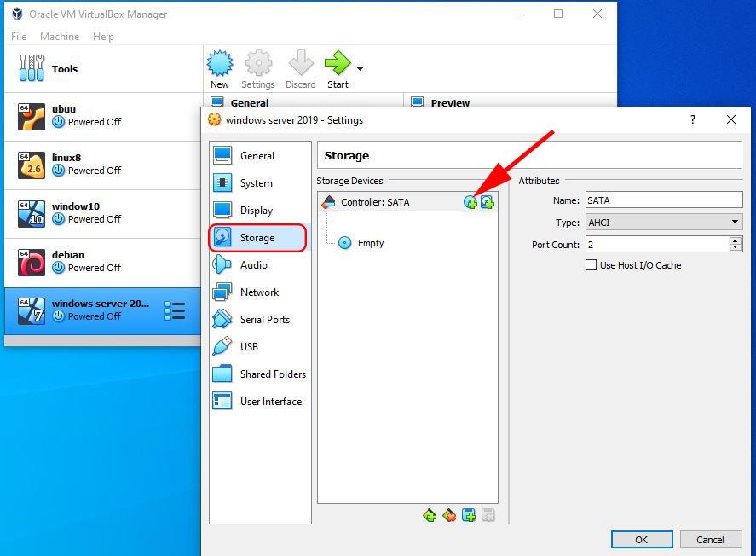Remove the selected storage controller
The image size is (756, 556).
coord(449,515)
